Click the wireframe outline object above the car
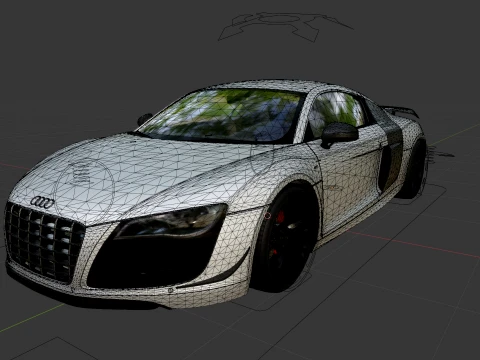Screen dimensions: 480x360 coord(285,27)
